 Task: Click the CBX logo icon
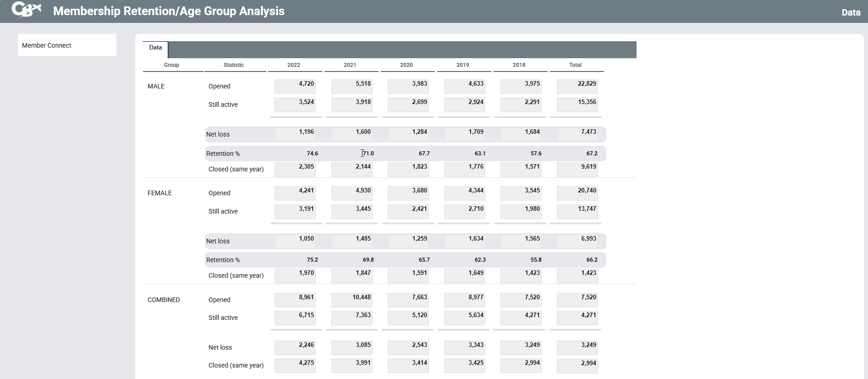pyautogui.click(x=26, y=10)
